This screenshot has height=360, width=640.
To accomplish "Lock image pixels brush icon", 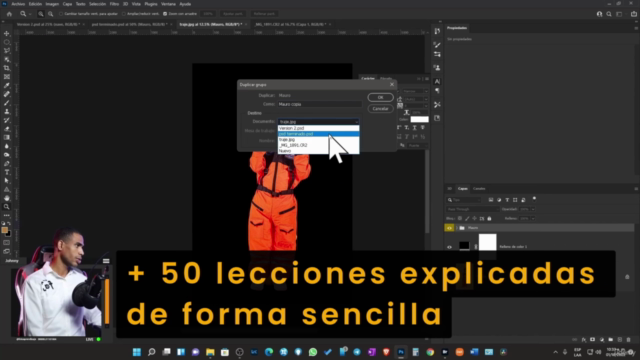I will coord(467,218).
